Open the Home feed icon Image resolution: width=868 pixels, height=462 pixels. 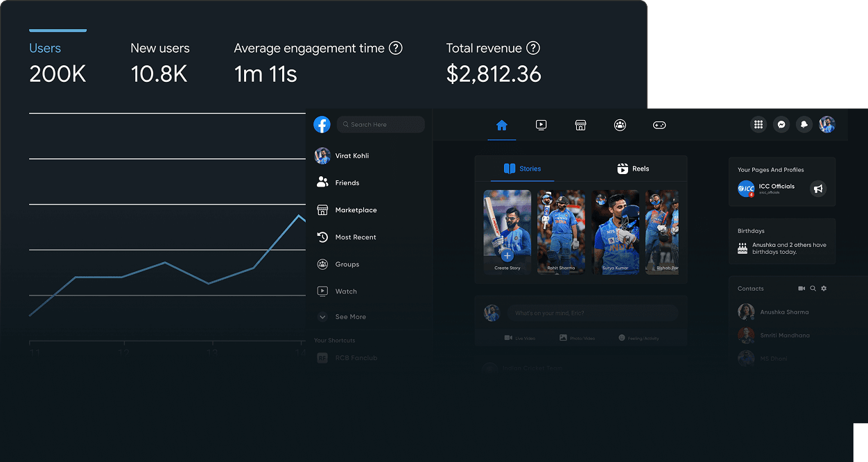(x=502, y=125)
